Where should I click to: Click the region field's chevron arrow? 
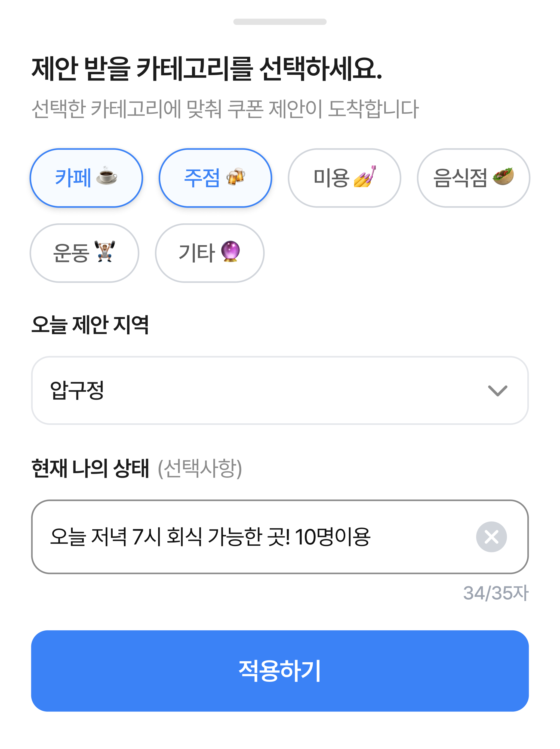pos(497,390)
